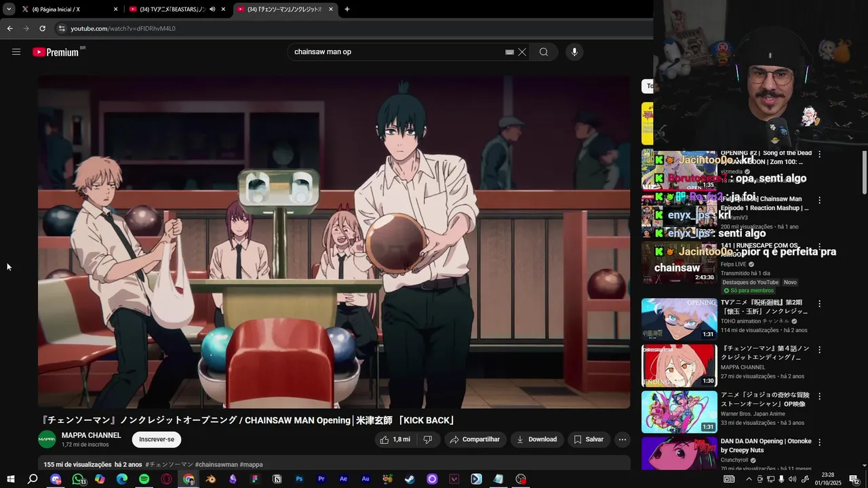
Task: Open the MAPPA CHANNEL avatar
Action: click(47, 439)
